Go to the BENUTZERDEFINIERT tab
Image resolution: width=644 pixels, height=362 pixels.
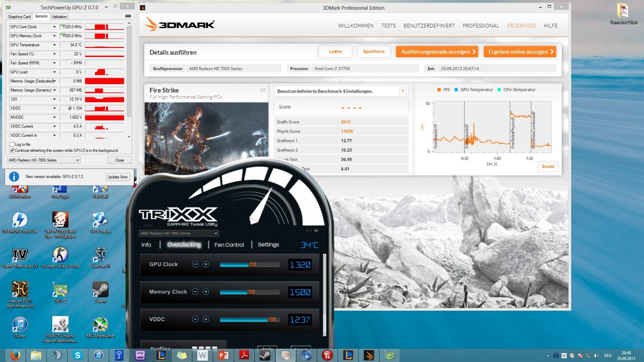pyautogui.click(x=429, y=25)
